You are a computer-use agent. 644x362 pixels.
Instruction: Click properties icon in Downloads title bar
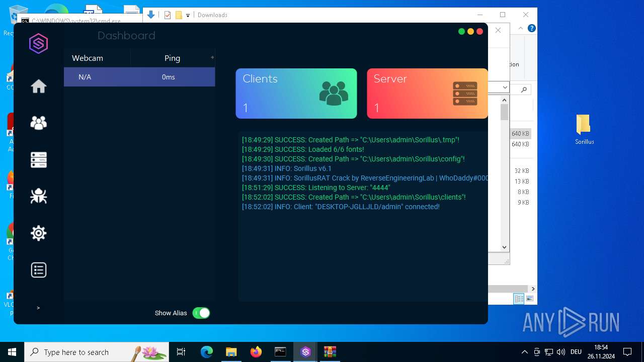pos(168,15)
